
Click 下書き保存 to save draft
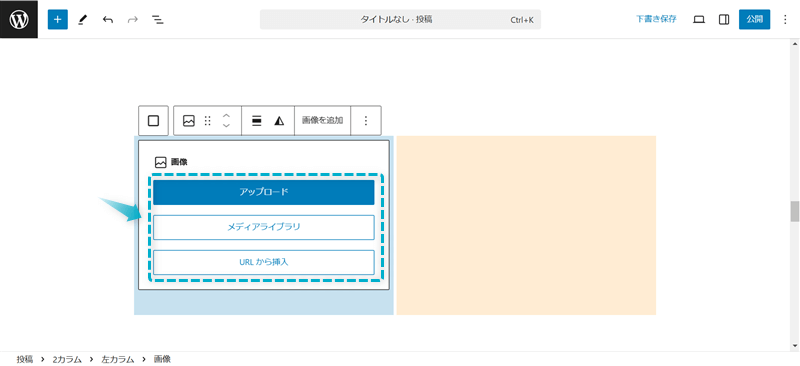pyautogui.click(x=656, y=19)
